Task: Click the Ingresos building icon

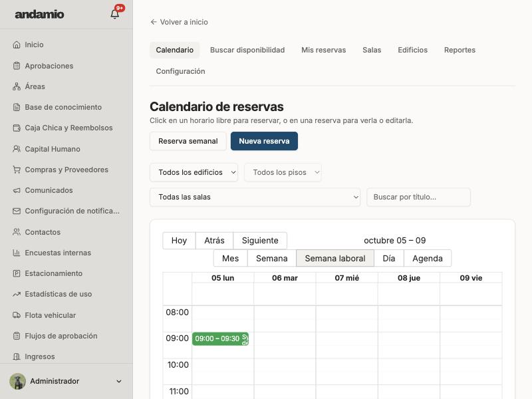Action: pos(16,356)
